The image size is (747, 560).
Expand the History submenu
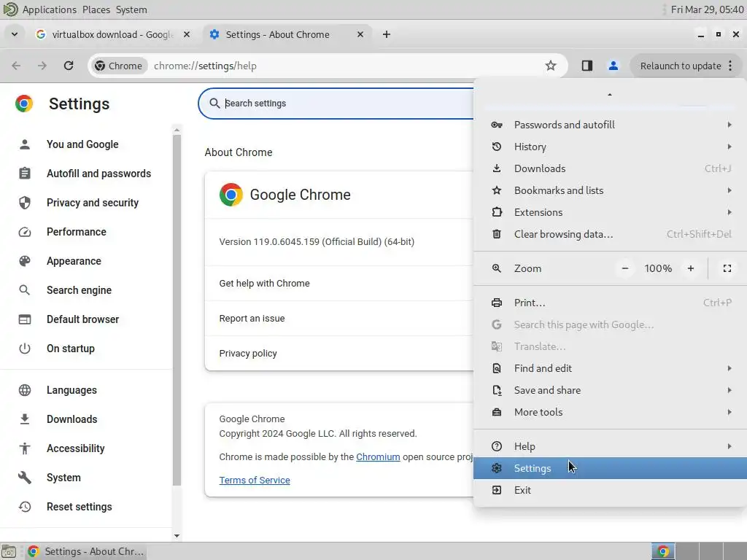pyautogui.click(x=611, y=147)
